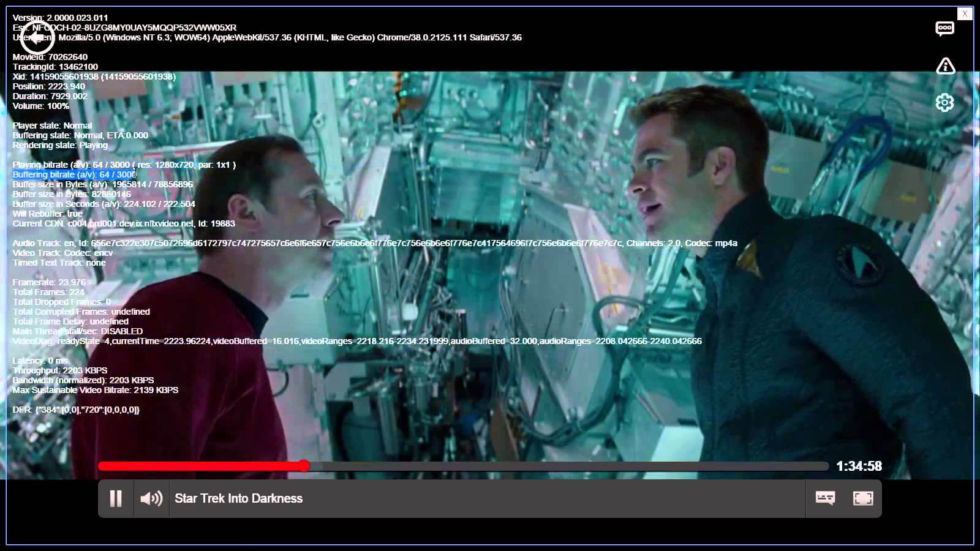The height and width of the screenshot is (551, 980).
Task: Select the highlighted Buffering bitrate line
Action: [x=74, y=174]
